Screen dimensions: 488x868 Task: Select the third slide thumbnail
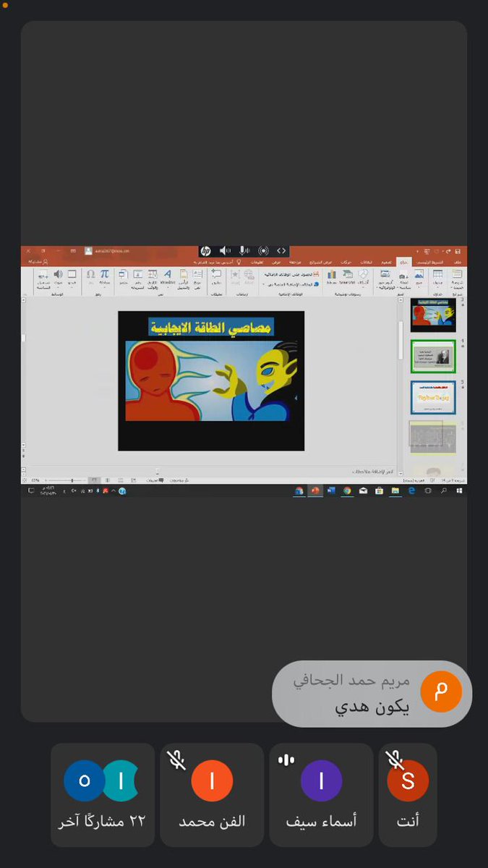[433, 397]
